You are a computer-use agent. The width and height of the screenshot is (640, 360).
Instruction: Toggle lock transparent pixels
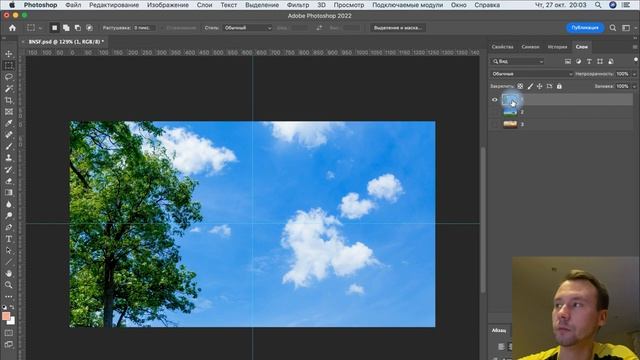coord(520,86)
